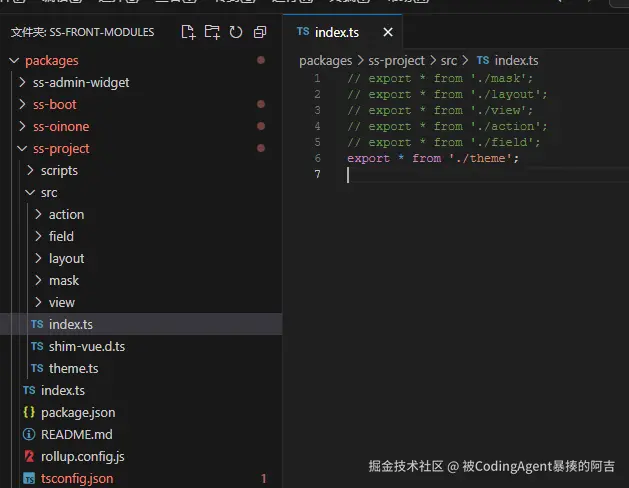Click the commented './view' export line

pyautogui.click(x=440, y=110)
